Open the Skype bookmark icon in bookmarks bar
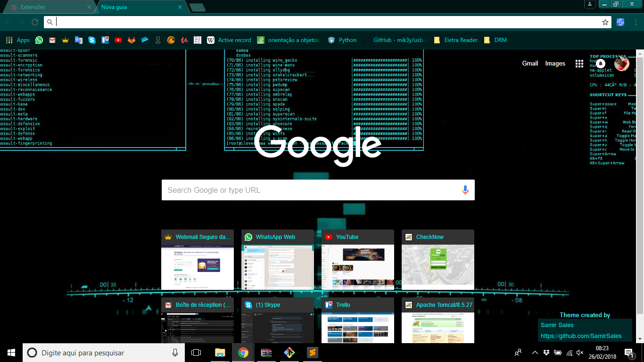This screenshot has height=362, width=644. [x=92, y=40]
